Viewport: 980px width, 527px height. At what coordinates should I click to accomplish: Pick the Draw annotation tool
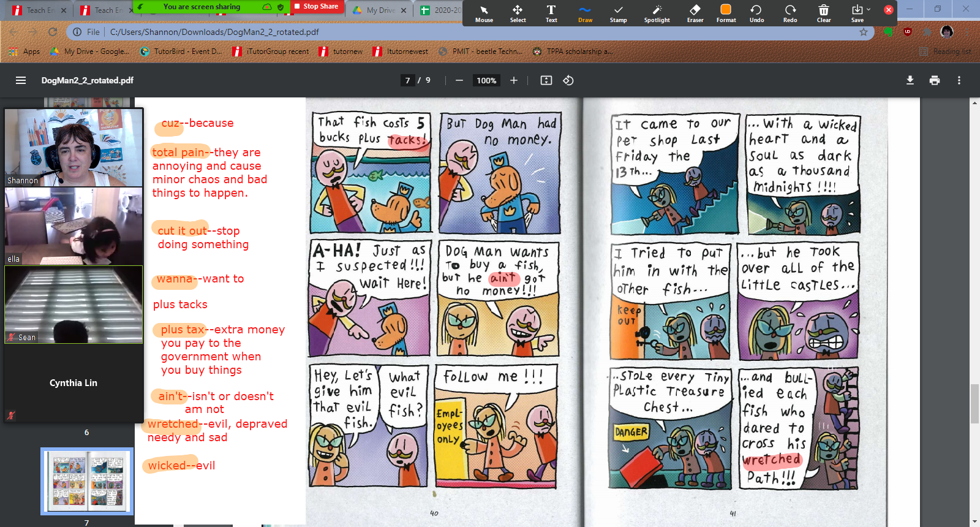585,13
